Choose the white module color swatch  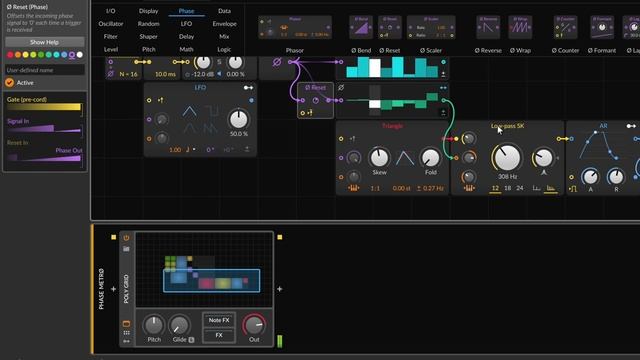point(80,55)
